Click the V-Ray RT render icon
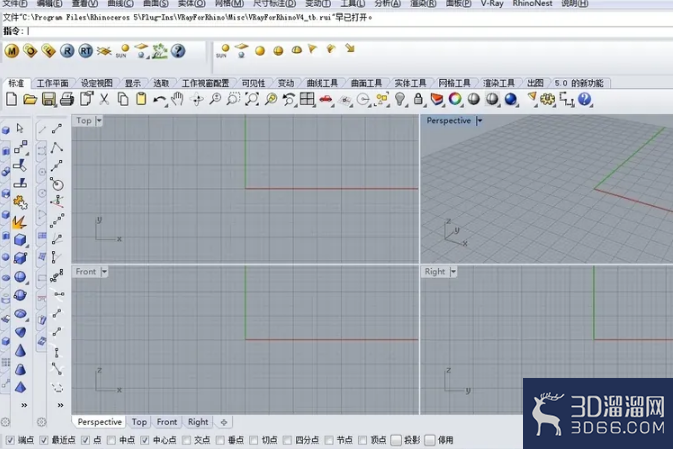Image resolution: width=673 pixels, height=449 pixels. [86, 51]
